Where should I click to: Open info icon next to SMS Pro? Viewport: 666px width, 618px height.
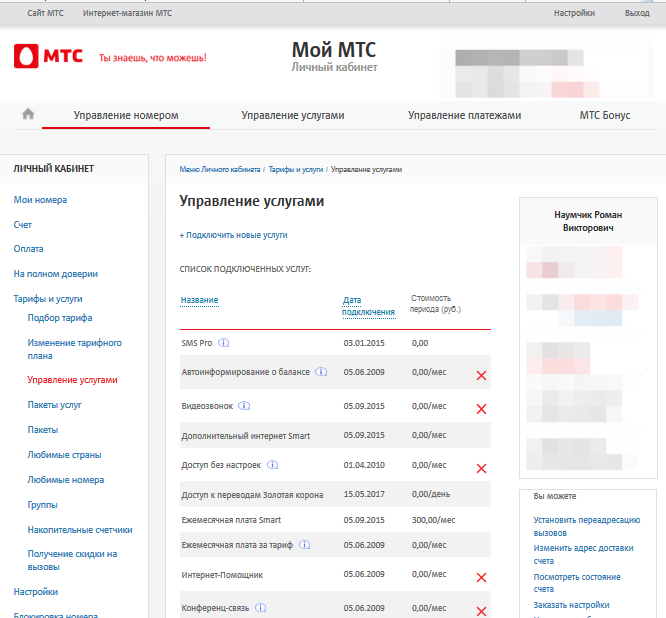click(x=224, y=343)
